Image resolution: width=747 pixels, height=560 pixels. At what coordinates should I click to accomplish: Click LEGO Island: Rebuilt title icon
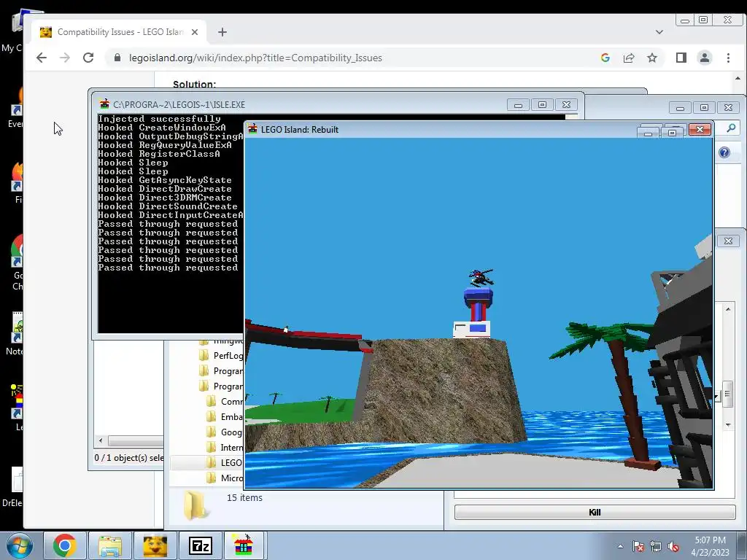[x=252, y=129]
